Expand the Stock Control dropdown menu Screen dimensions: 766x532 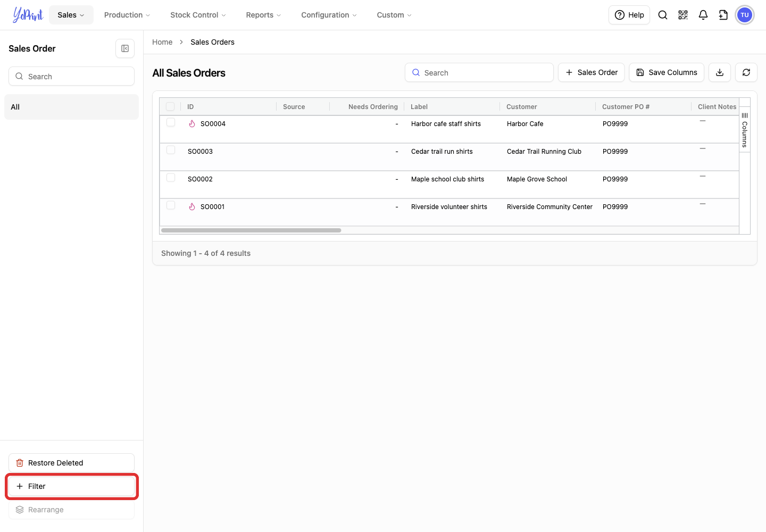pyautogui.click(x=198, y=15)
